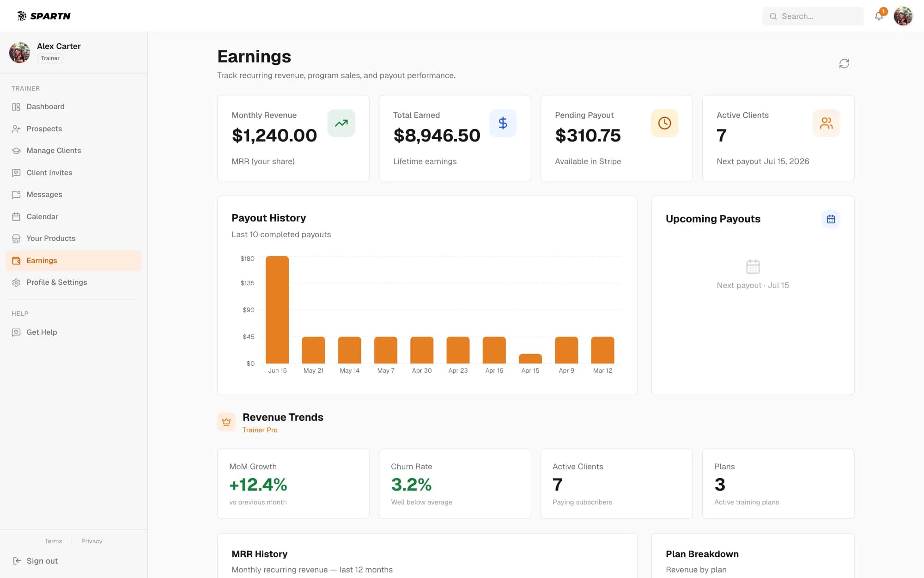This screenshot has height=578, width=924.
Task: Click the $310.75 pending payout value
Action: click(588, 135)
